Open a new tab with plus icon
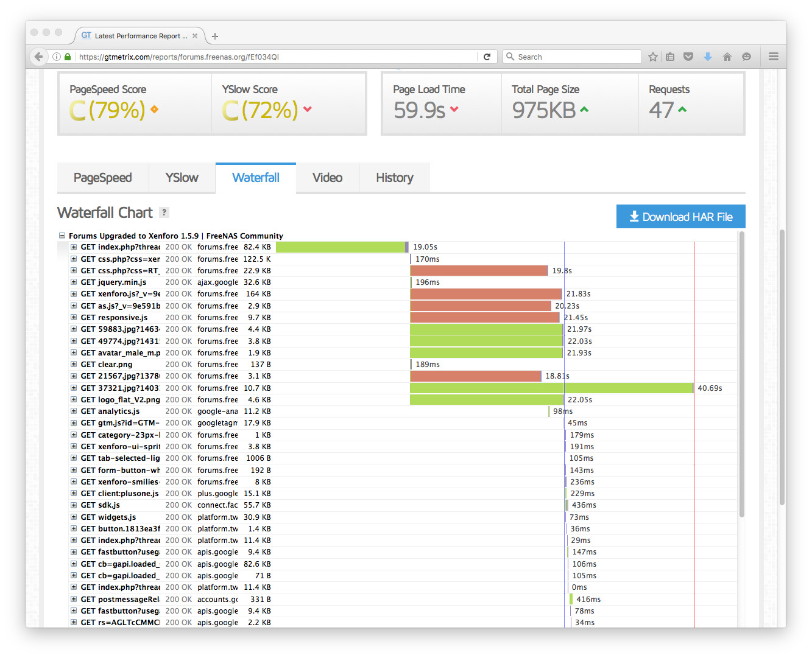The height and width of the screenshot is (658, 812). click(215, 37)
